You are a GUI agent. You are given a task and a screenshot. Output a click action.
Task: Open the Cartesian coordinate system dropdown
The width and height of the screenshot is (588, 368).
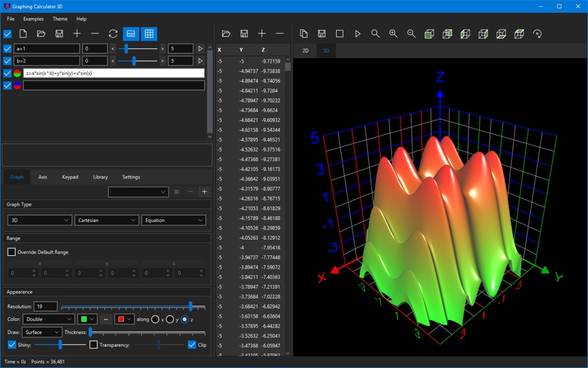tap(106, 220)
